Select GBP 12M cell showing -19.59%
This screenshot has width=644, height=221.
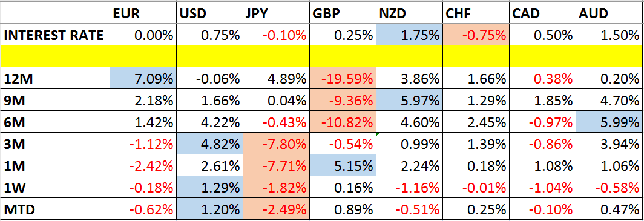(x=342, y=79)
